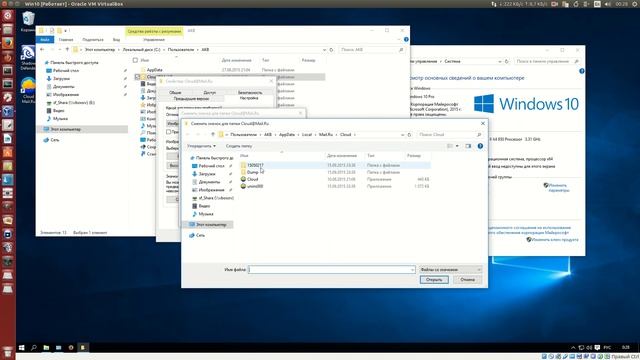The image size is (640, 360).
Task: Expand address bar history in file dialog
Action: point(402,135)
